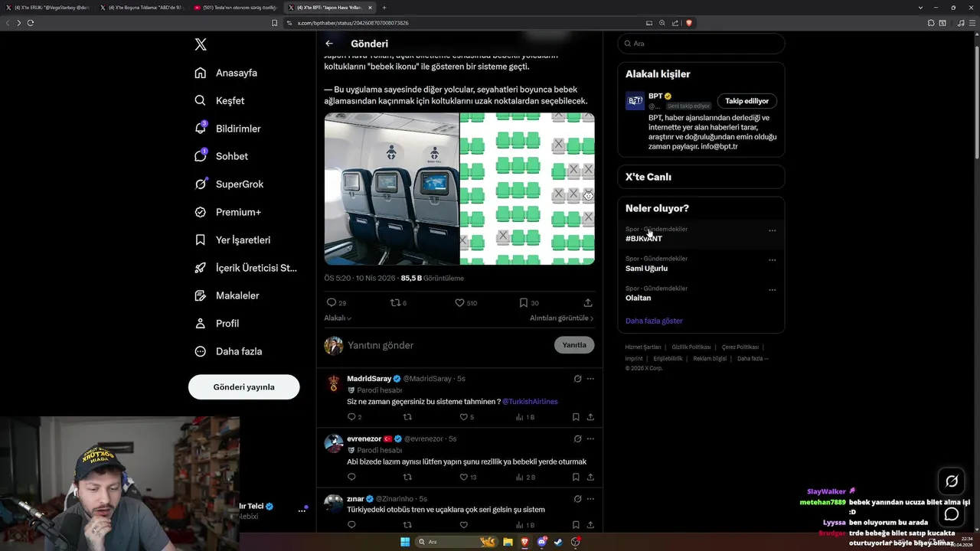Like evrenezor's comment
Image resolution: width=980 pixels, height=551 pixels.
pos(468,478)
